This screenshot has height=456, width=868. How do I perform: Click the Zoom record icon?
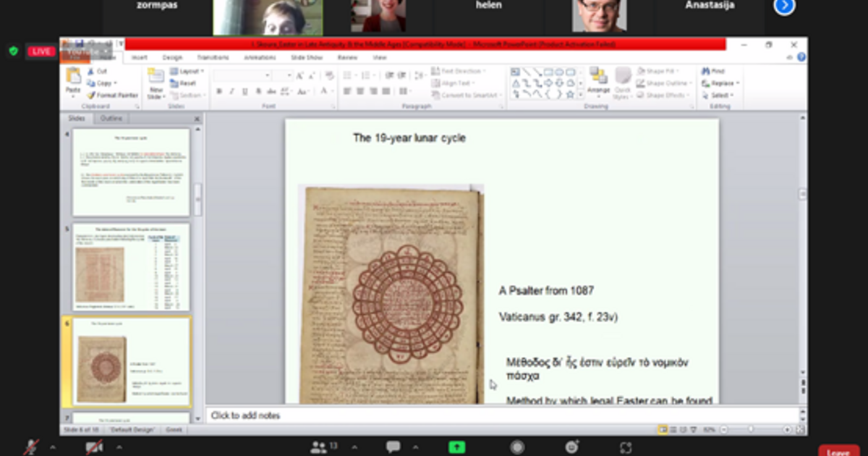pos(516,447)
